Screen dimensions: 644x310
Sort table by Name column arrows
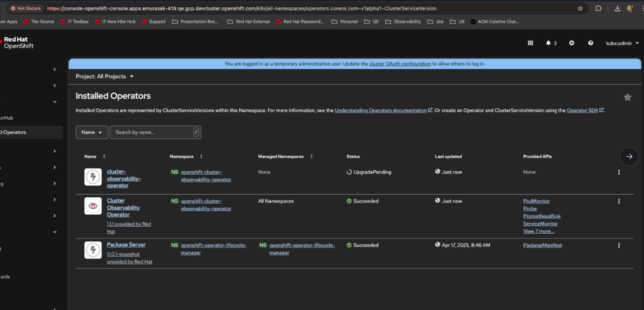(x=104, y=157)
